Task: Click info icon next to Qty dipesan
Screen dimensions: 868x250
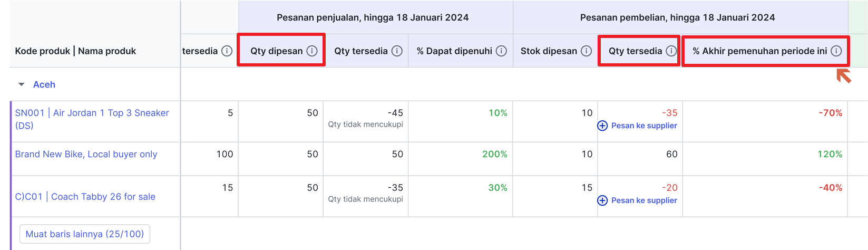Action: (x=312, y=51)
